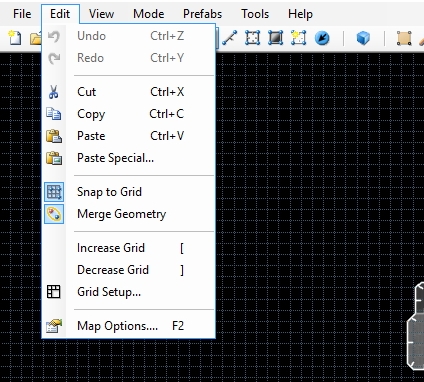Click the greyed Undo menu entry
424x382 pixels.
pos(129,36)
